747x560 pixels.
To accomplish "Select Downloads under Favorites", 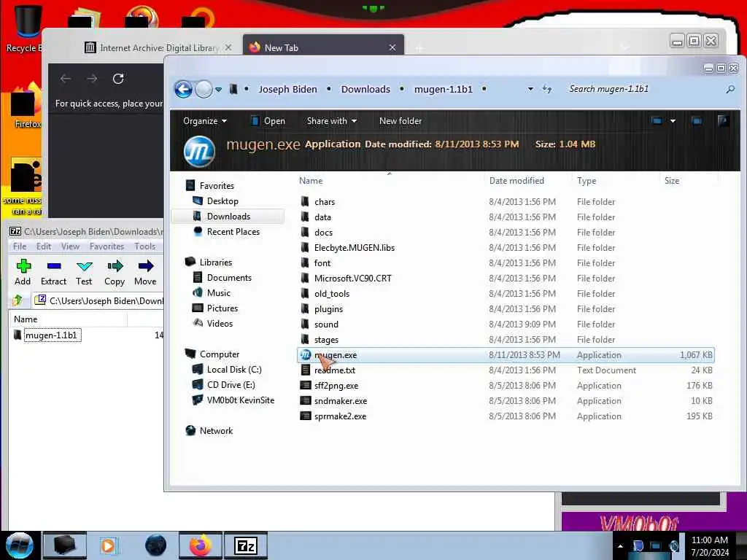I will (x=228, y=216).
